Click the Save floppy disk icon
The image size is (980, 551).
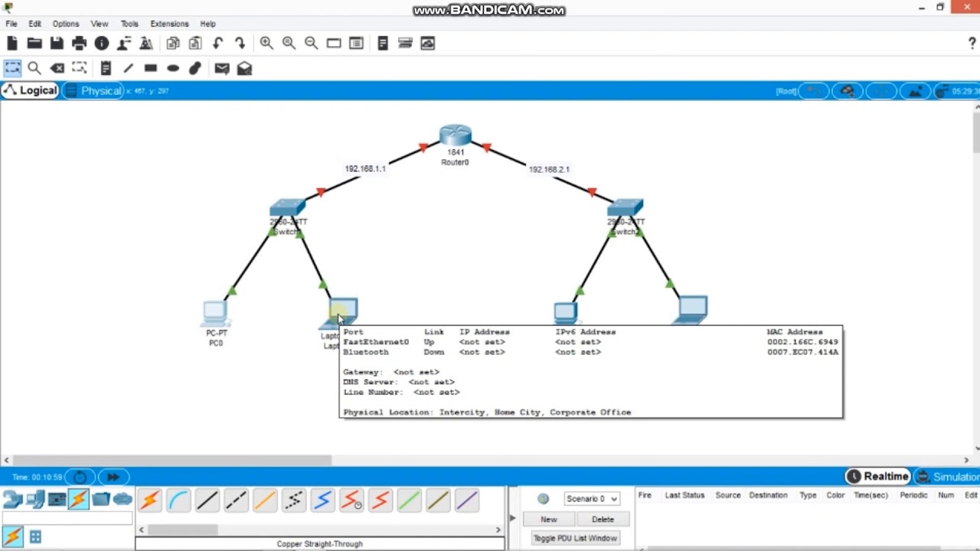(57, 44)
